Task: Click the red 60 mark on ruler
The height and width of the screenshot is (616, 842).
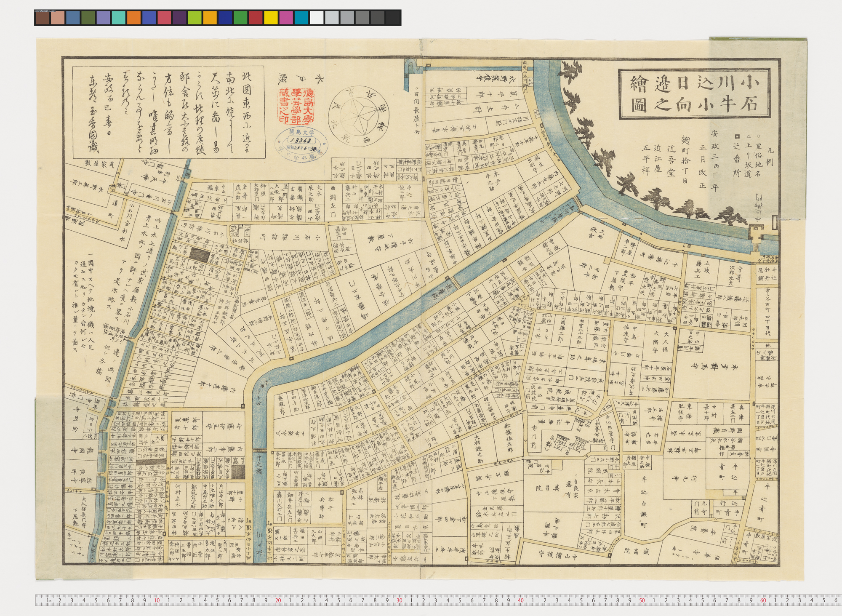Action: click(x=763, y=601)
